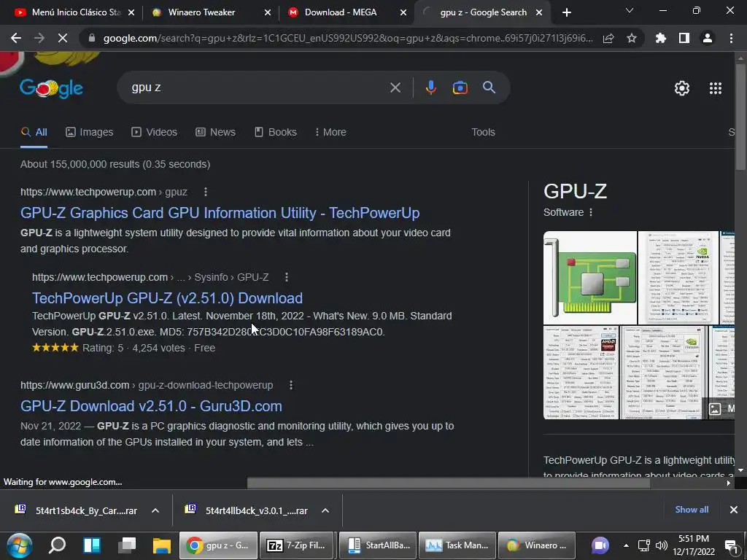The width and height of the screenshot is (747, 560).
Task: Open taskbar search magnifier
Action: [x=57, y=545]
